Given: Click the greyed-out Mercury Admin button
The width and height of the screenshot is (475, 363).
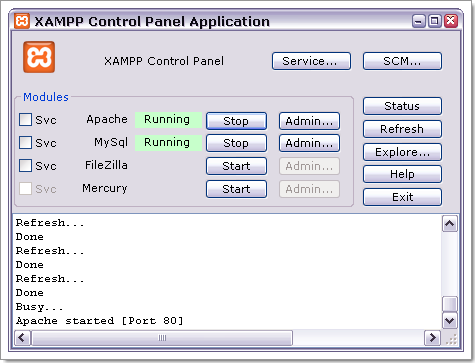Looking at the screenshot, I should [309, 189].
